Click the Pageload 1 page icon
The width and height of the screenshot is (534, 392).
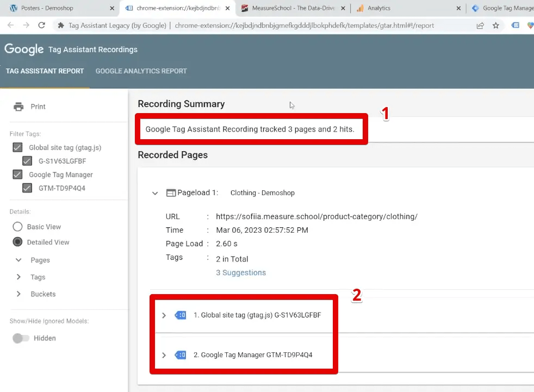pyautogui.click(x=171, y=193)
